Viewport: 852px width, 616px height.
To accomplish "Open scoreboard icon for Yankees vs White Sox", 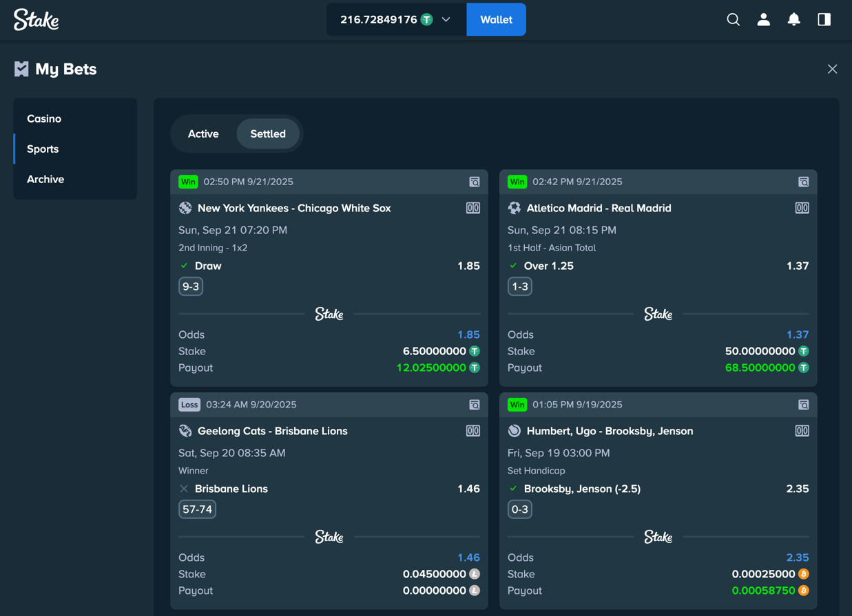I will click(472, 208).
